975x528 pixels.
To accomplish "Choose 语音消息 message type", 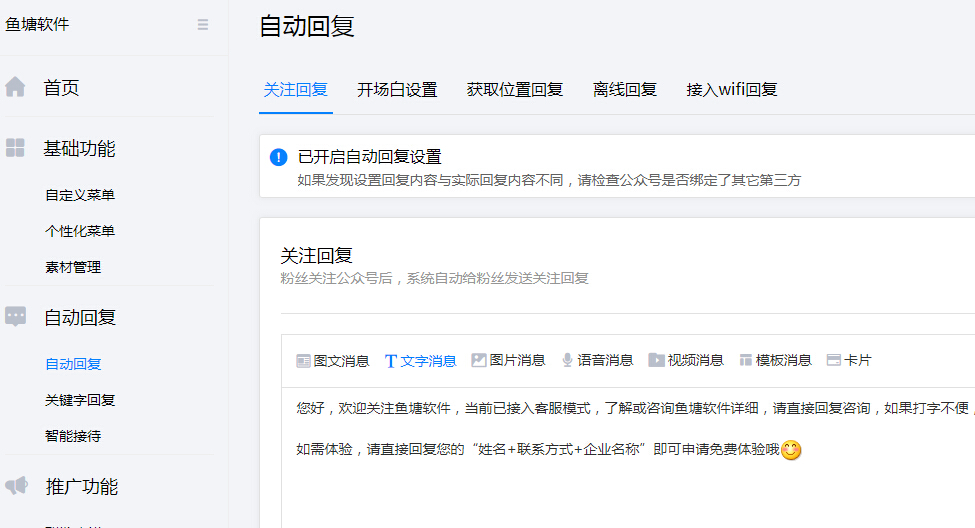I will click(x=604, y=360).
